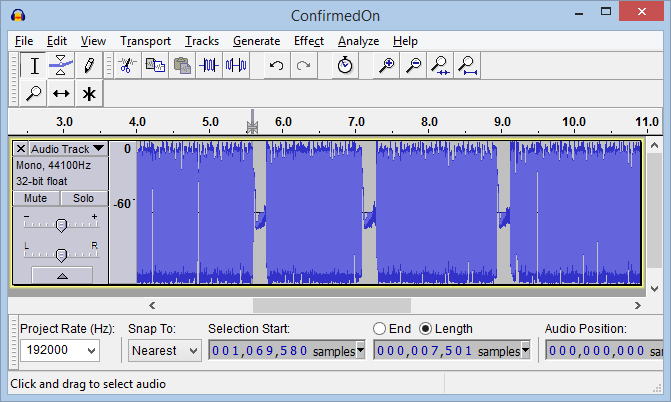
Task: Click the horizontal scroll left arrow
Action: coord(152,306)
